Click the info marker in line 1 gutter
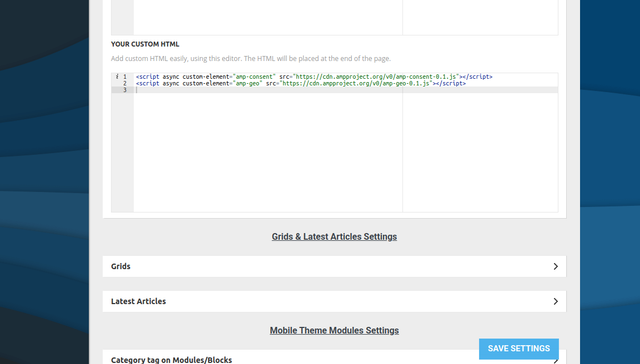This screenshot has width=640, height=364. coord(117,76)
